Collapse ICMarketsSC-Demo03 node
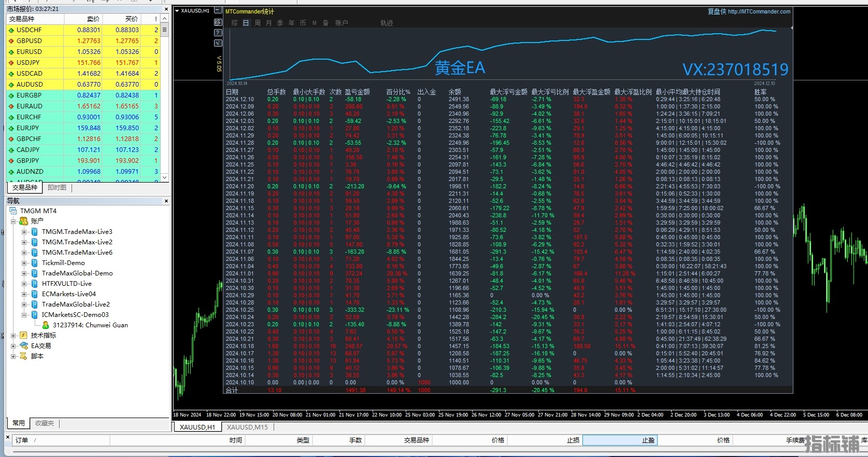This screenshot has width=868, height=457. tap(24, 315)
